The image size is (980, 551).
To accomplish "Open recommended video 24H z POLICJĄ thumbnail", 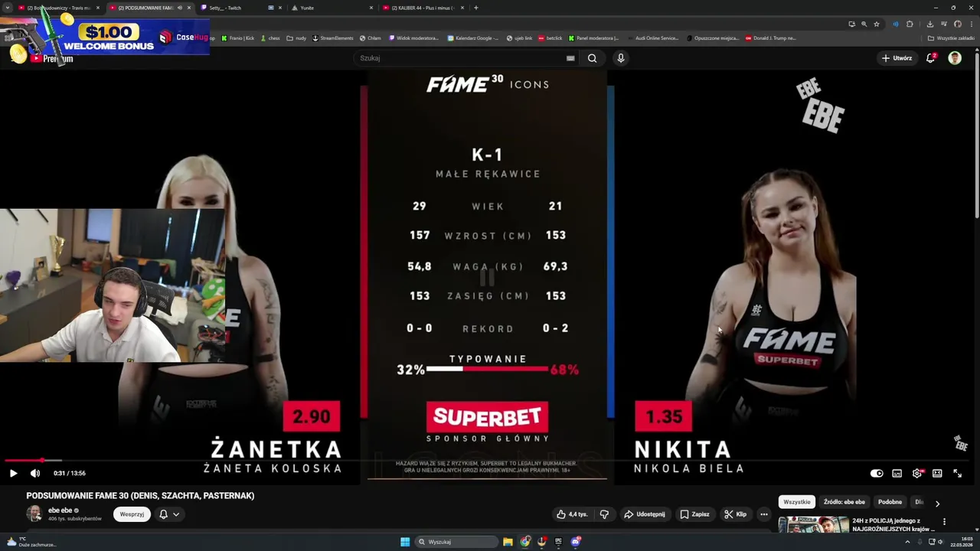I will (x=814, y=526).
